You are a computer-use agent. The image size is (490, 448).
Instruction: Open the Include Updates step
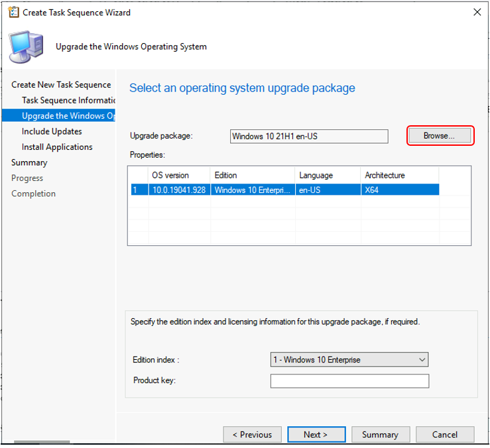[52, 131]
